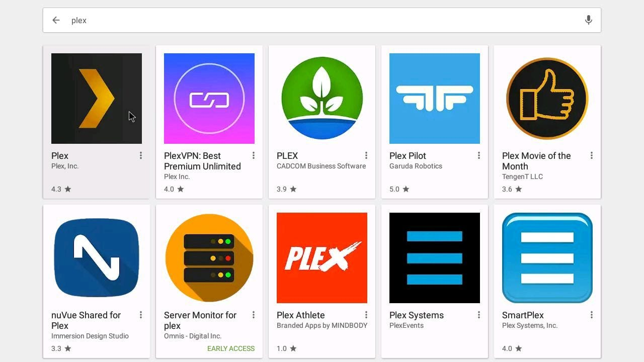Click the search field containing 'plex'

322,20
